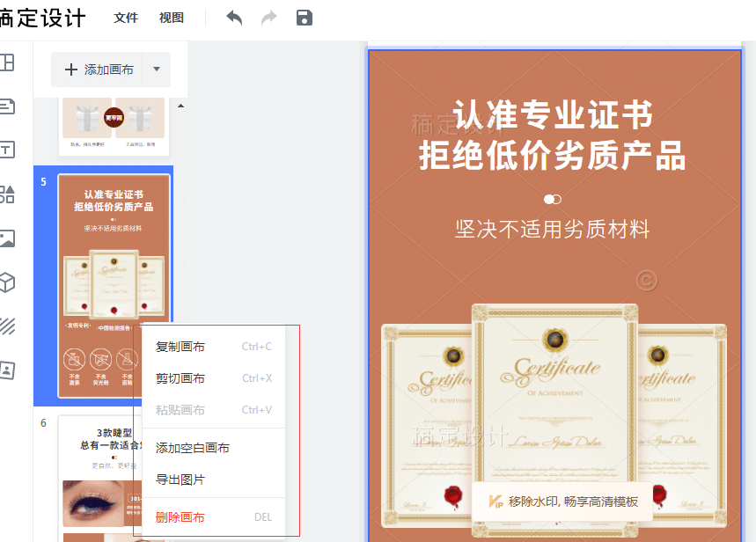Viewport: 756px width, 542px height.
Task: Click the canvas list scroll-up arrow
Action: coord(180,106)
